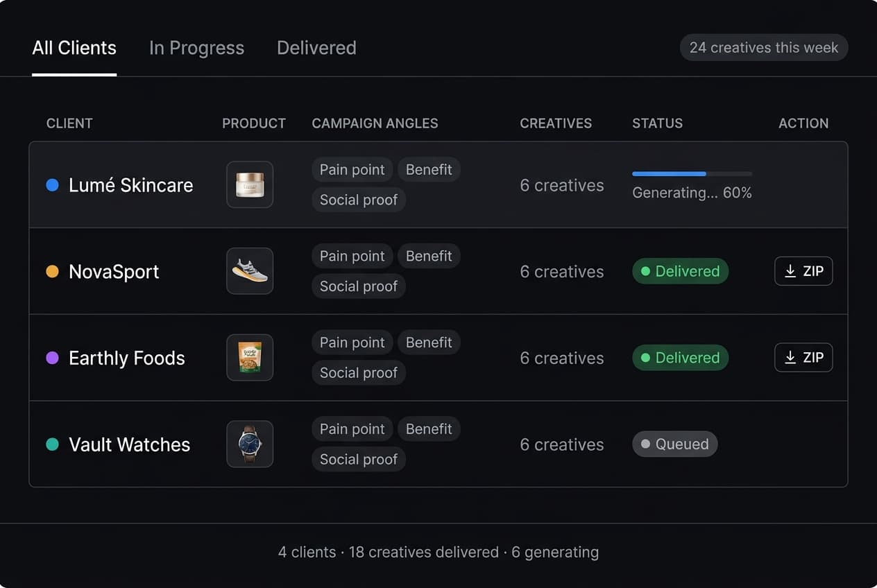Click the blue dot beside Lumé Skincare
Screen dimensions: 877x588
click(x=52, y=185)
